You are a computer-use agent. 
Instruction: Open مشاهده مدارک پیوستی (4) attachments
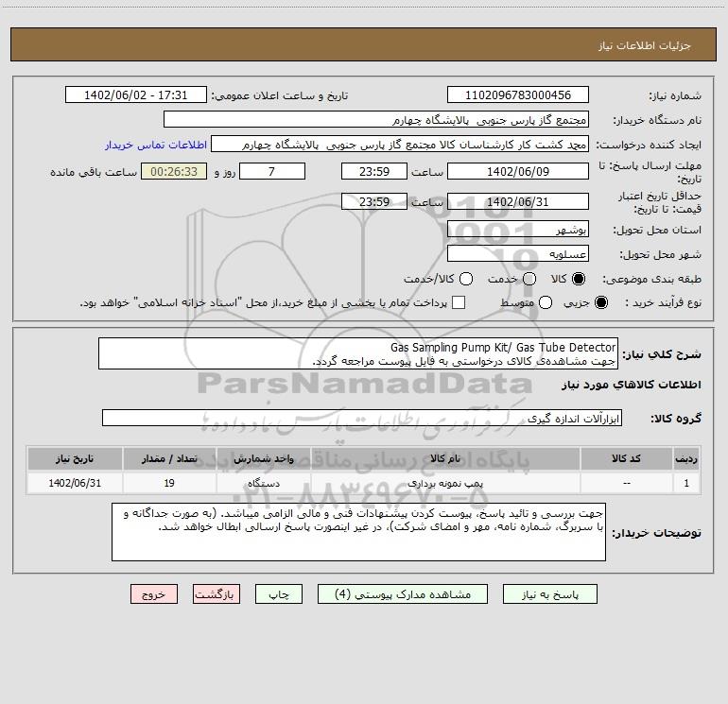coord(403,594)
